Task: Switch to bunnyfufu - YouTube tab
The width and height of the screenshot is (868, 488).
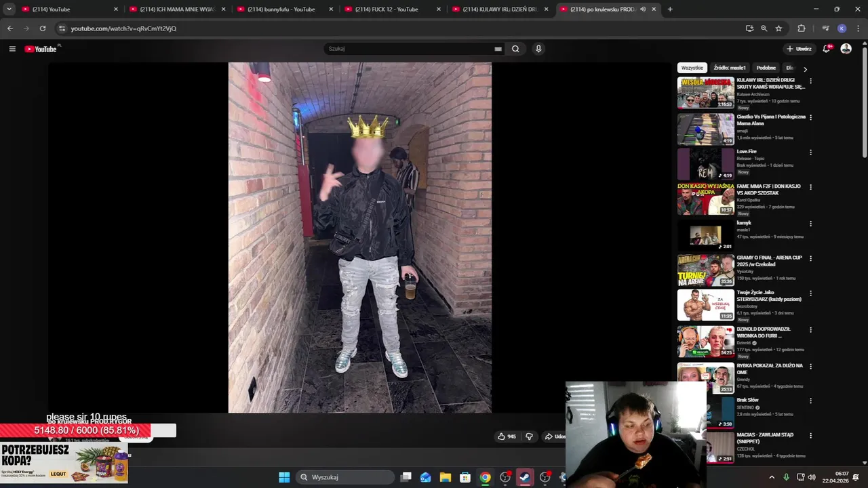Action: (285, 9)
